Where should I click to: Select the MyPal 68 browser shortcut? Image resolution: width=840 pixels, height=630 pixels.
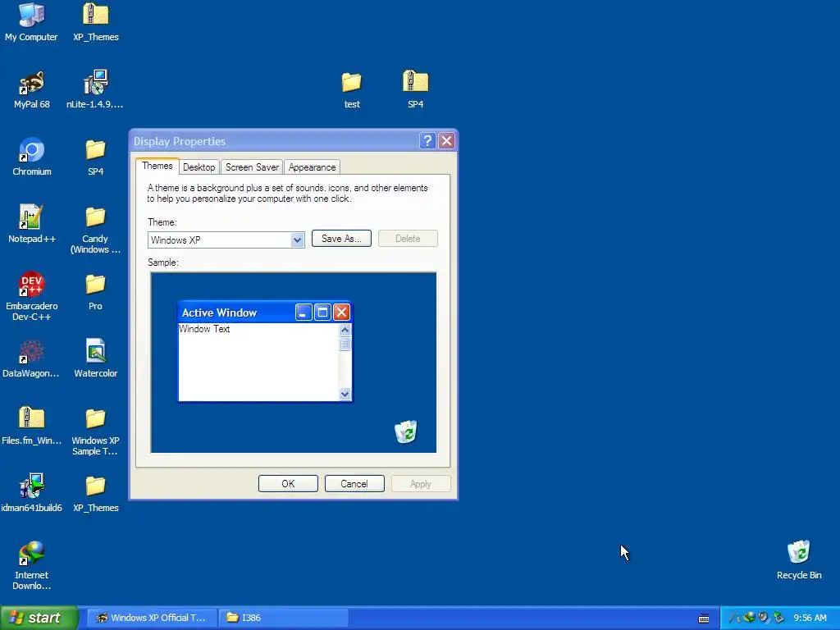click(x=32, y=89)
